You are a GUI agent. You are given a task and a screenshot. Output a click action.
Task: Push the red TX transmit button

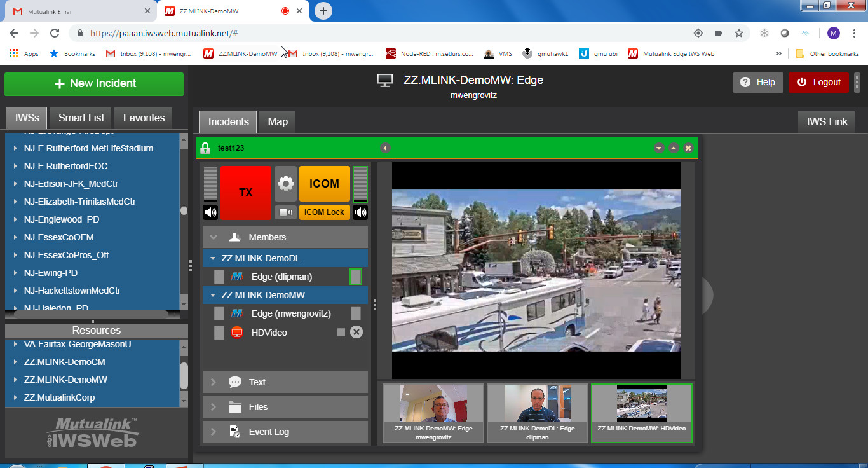click(246, 193)
